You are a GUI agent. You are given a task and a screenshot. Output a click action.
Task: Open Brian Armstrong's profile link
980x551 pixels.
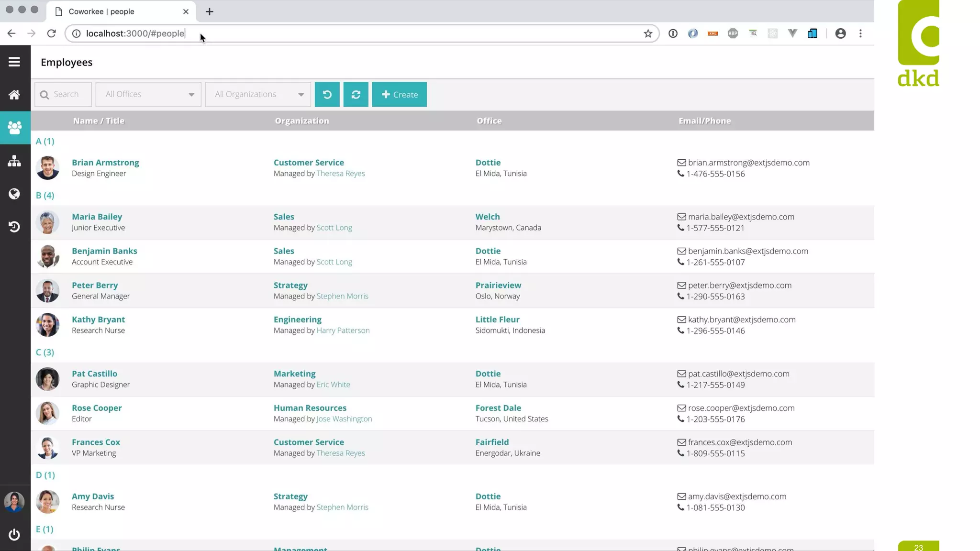105,163
